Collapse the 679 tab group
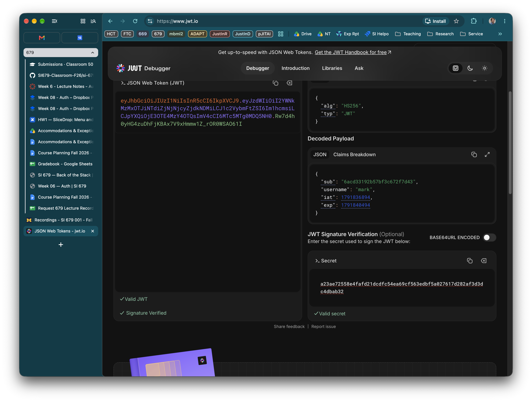Screen dimensions: 532x402 61,52
